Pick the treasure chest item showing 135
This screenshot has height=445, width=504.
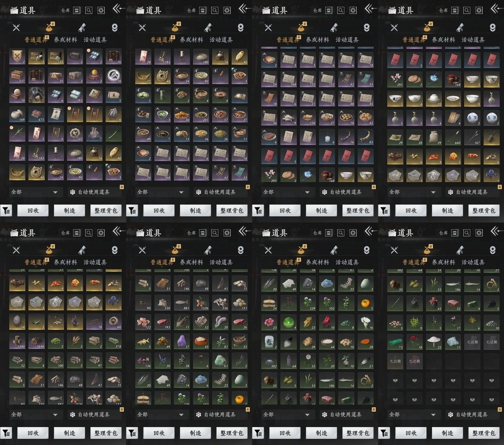coord(56,57)
